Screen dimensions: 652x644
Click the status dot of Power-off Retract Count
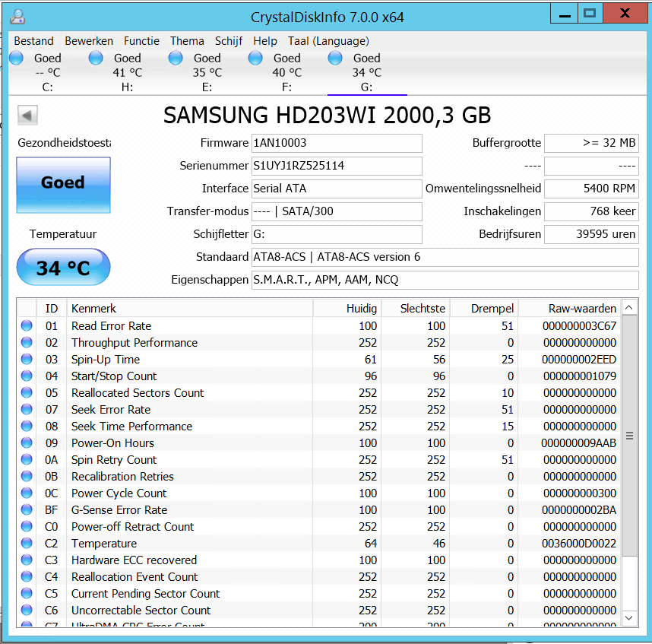[x=27, y=526]
